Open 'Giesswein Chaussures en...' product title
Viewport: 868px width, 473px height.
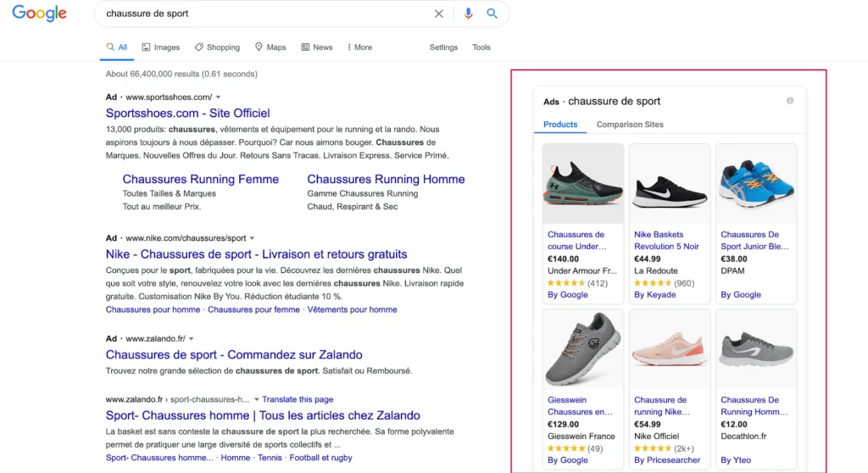click(x=580, y=406)
